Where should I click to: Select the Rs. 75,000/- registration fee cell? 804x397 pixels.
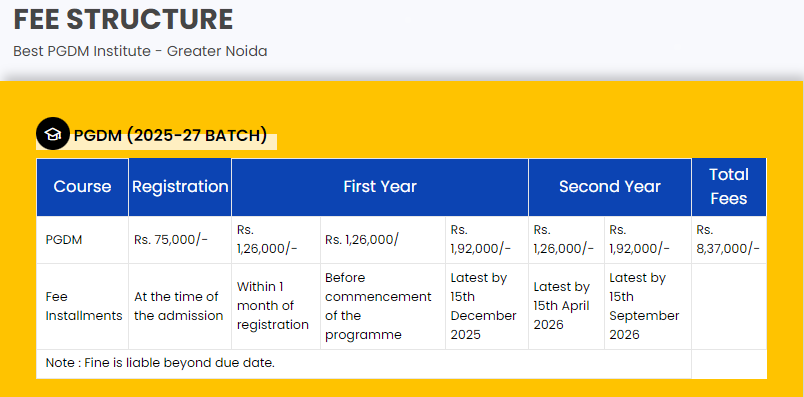[179, 240]
